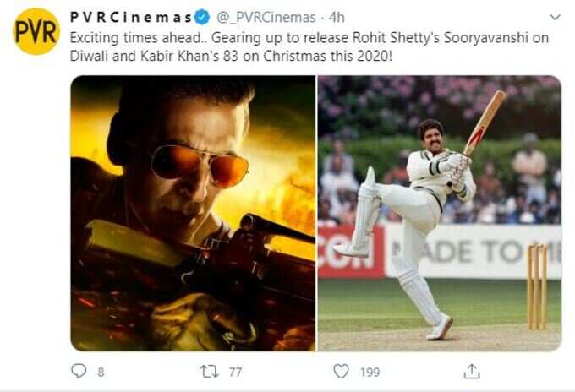Click the cricket bat in photo

[x=485, y=122]
